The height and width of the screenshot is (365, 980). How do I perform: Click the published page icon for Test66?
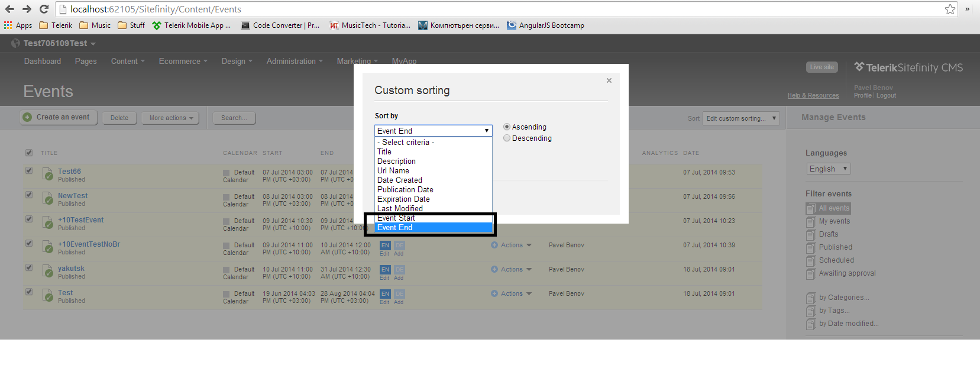pos(48,175)
